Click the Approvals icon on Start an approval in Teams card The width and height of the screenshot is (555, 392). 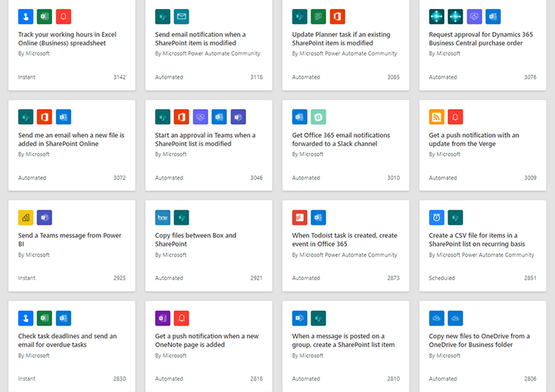click(201, 117)
